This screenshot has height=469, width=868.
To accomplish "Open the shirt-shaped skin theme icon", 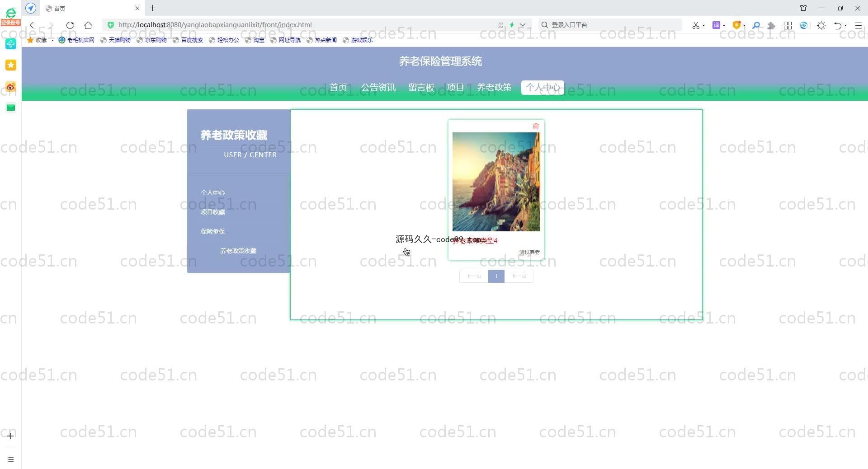I will [803, 8].
